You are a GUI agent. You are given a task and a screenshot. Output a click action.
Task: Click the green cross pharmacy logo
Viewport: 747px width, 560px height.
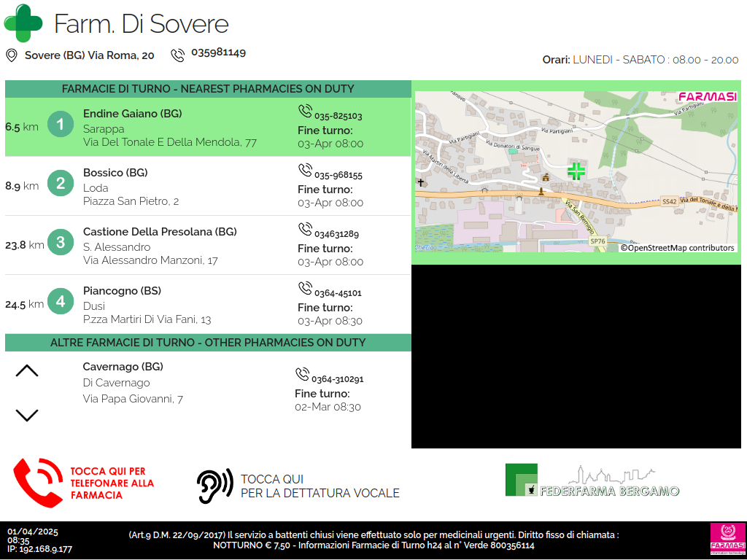(23, 23)
